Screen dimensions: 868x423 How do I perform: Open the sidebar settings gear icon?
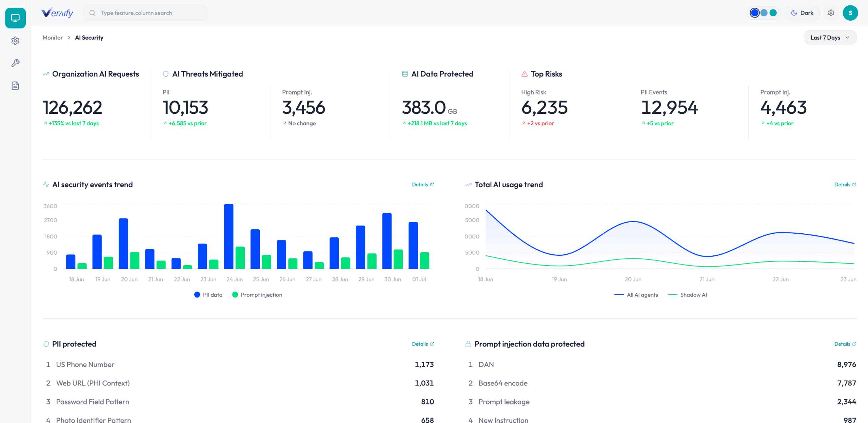click(15, 41)
